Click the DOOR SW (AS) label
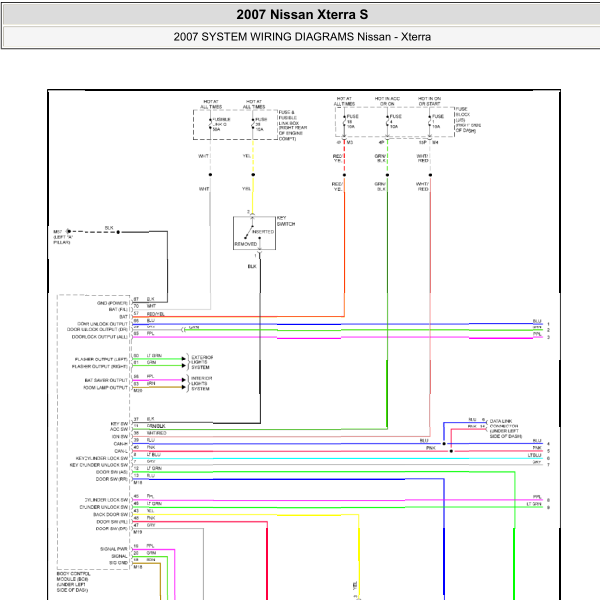 click(x=112, y=472)
